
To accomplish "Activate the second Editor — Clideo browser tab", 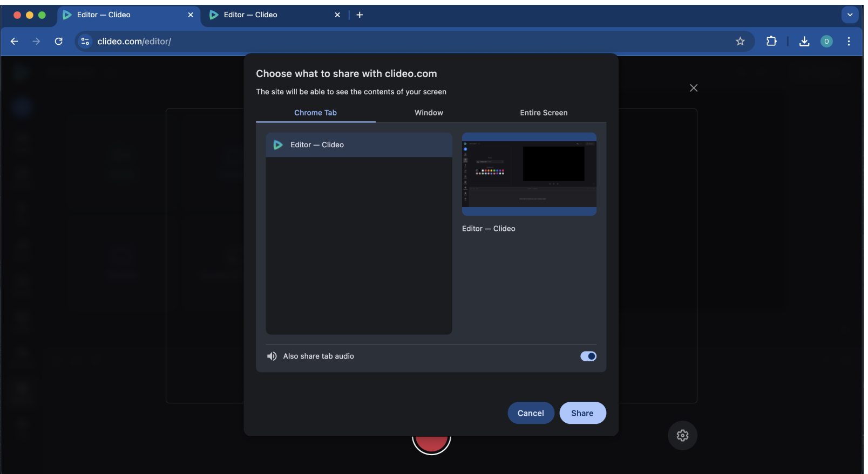I will point(275,15).
